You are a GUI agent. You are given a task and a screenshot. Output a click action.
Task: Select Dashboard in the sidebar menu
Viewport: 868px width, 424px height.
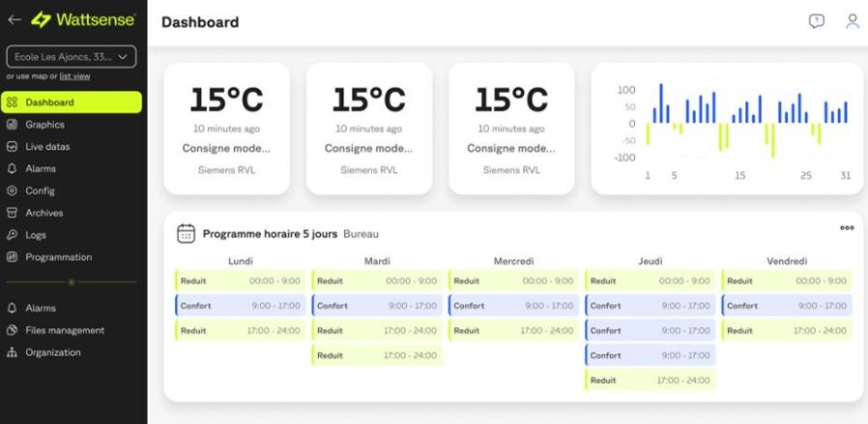49,102
